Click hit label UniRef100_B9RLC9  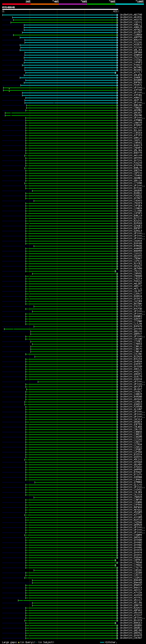tap(131, 216)
